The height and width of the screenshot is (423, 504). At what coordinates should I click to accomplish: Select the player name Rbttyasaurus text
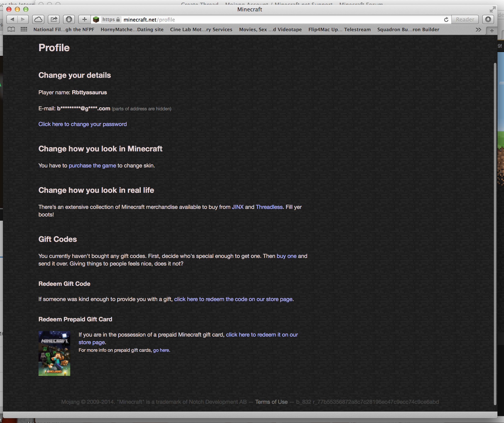click(89, 92)
